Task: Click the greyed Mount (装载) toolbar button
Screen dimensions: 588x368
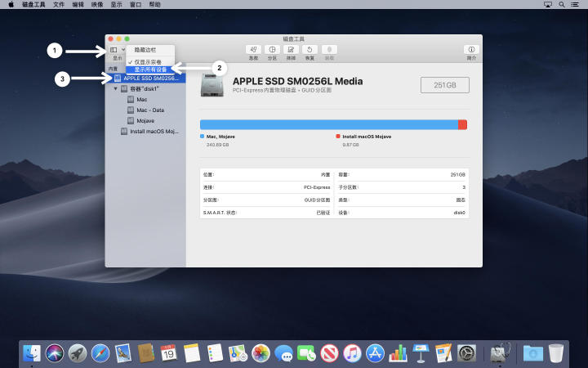Action: pyautogui.click(x=329, y=50)
